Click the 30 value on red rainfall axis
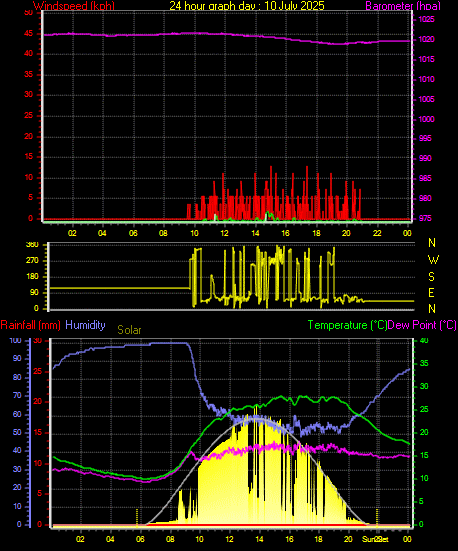The width and height of the screenshot is (458, 551). [38, 341]
